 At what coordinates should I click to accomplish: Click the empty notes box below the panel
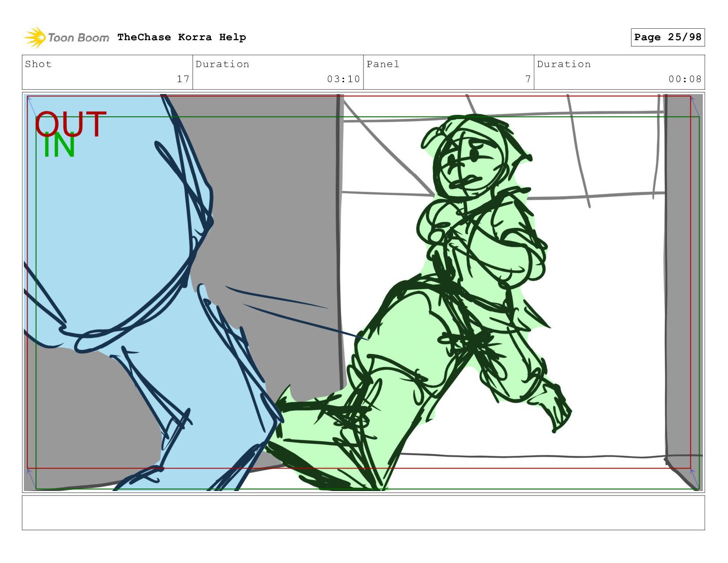pyautogui.click(x=363, y=513)
